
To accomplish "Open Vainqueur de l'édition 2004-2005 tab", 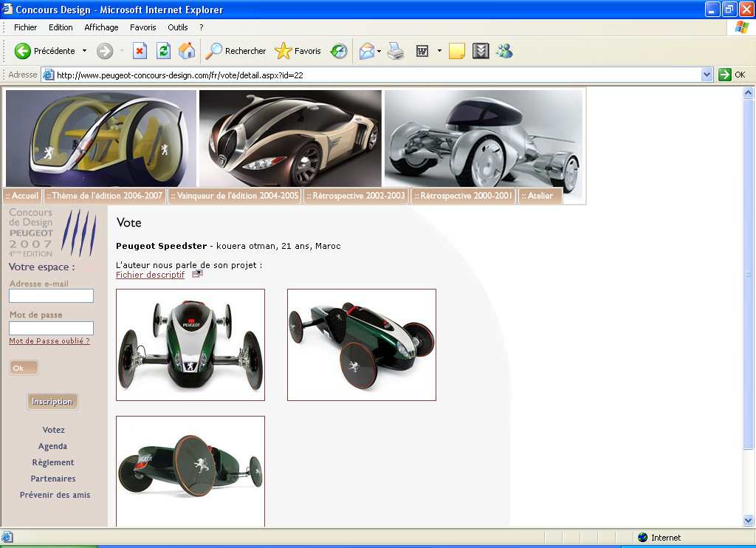I will (x=235, y=196).
